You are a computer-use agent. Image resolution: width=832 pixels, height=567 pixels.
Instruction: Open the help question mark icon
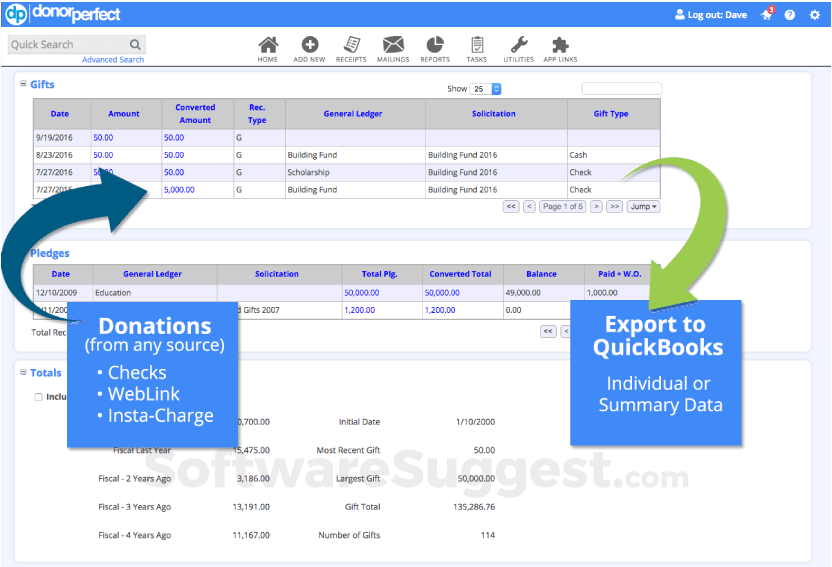[x=790, y=15]
